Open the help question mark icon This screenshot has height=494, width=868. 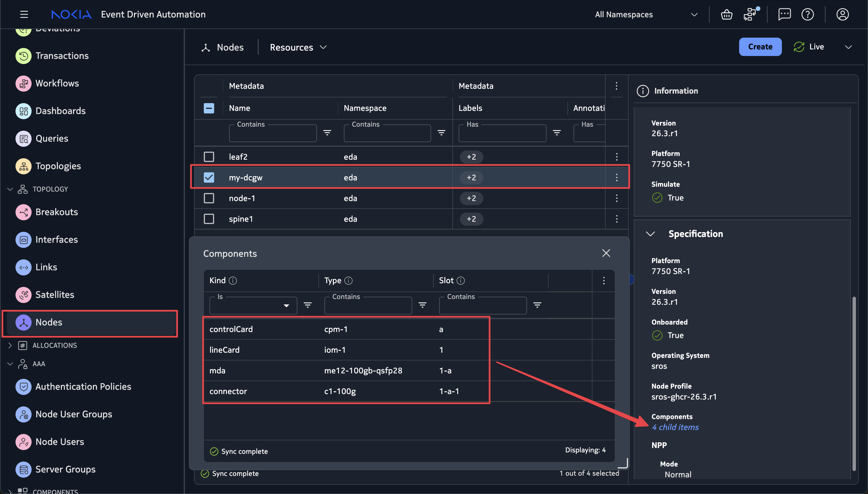808,14
